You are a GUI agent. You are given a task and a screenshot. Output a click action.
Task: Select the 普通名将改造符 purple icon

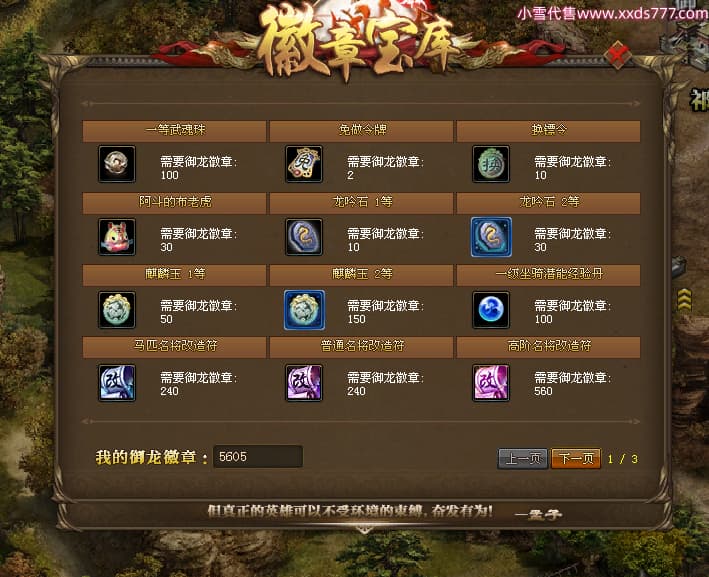pyautogui.click(x=304, y=383)
